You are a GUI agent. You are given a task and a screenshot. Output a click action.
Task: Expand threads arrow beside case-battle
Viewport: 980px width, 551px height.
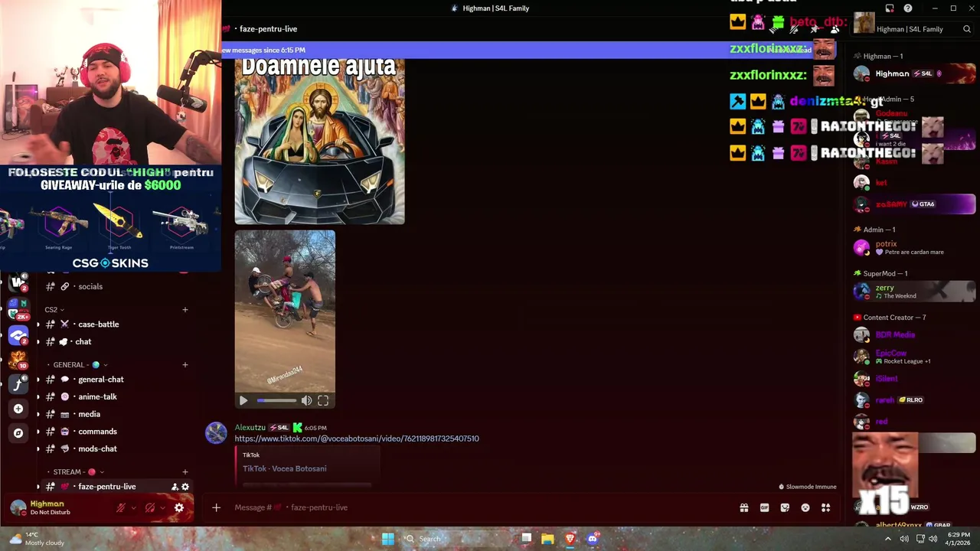point(38,324)
